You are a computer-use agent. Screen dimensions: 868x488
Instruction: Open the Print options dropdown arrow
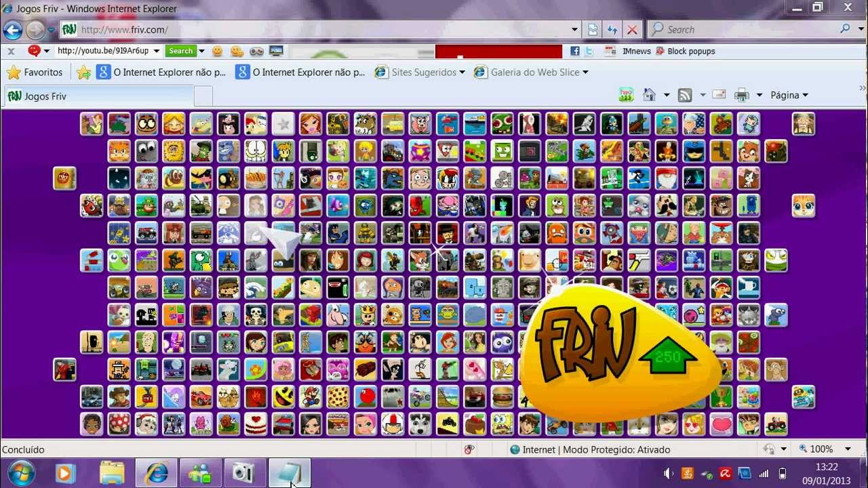(x=759, y=95)
